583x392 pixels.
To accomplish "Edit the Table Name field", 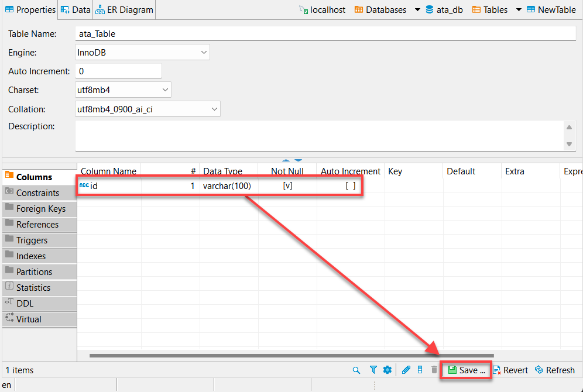I will click(325, 33).
